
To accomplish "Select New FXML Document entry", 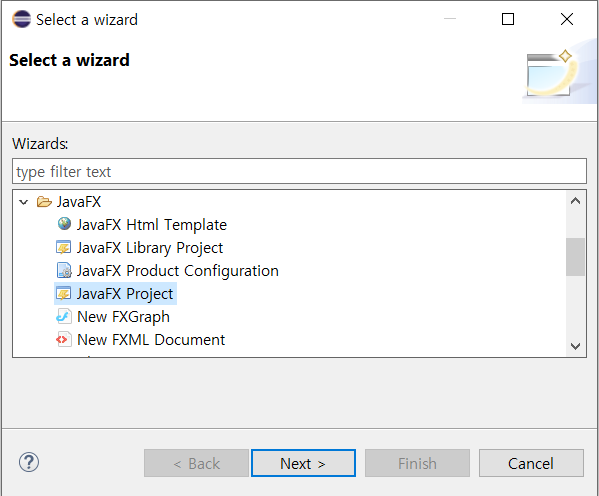I will 151,339.
